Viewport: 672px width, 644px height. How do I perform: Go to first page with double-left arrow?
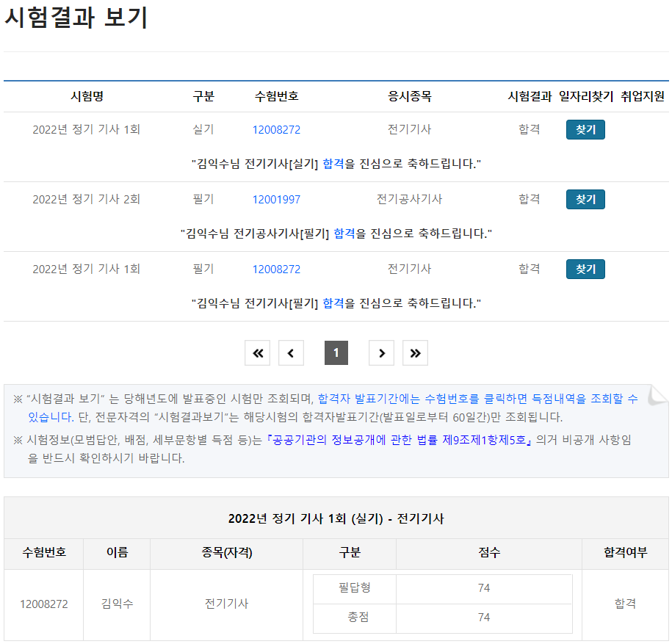click(258, 353)
